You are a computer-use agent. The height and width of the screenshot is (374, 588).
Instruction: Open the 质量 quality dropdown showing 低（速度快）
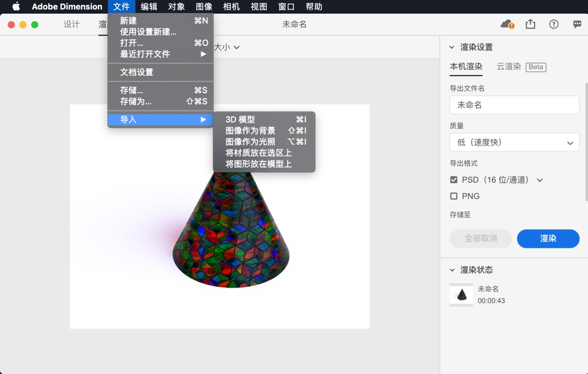coord(514,143)
